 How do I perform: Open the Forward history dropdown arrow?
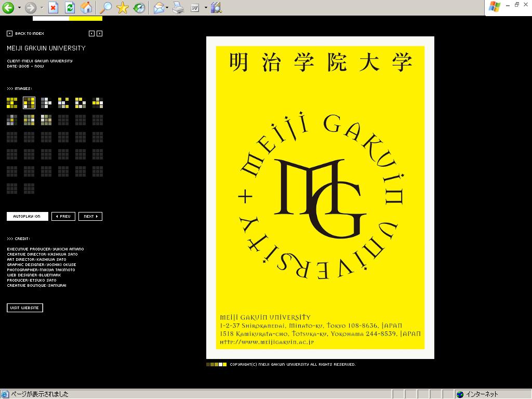[x=42, y=7]
